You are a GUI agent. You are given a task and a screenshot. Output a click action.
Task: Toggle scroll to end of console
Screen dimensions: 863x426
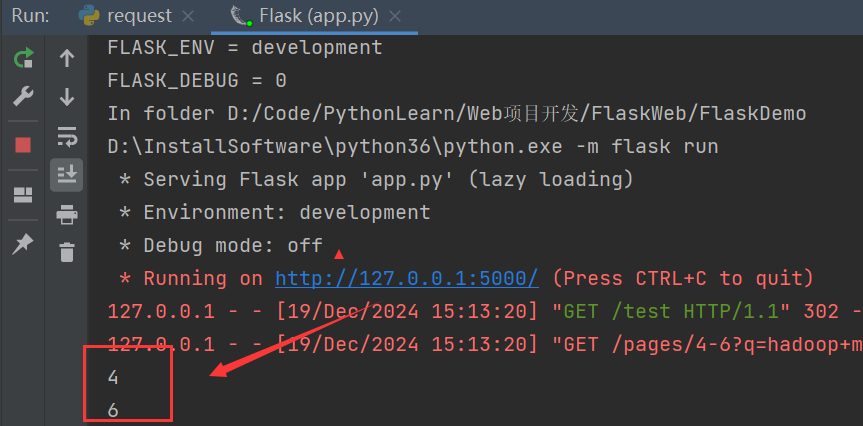coord(67,174)
